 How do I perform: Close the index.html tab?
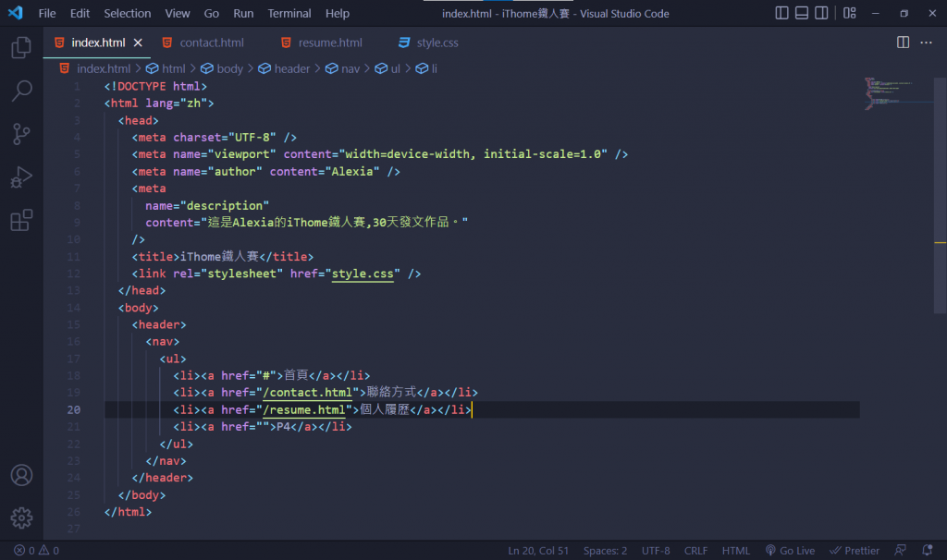(x=138, y=43)
